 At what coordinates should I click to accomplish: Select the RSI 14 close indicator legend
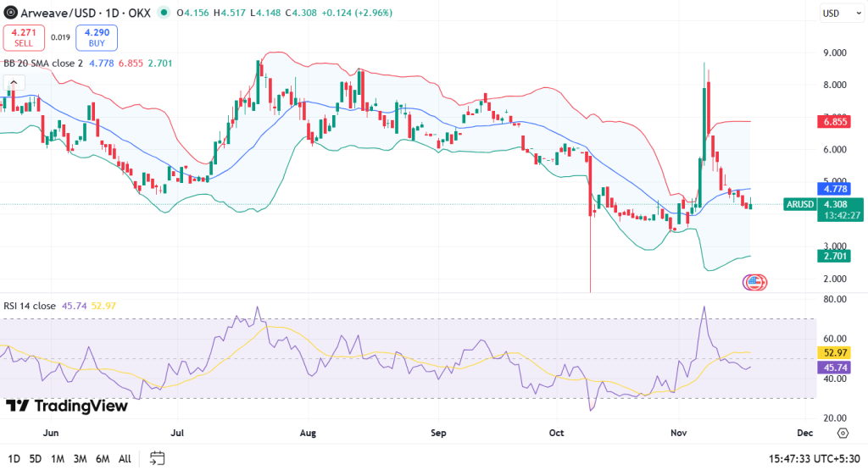coord(29,306)
